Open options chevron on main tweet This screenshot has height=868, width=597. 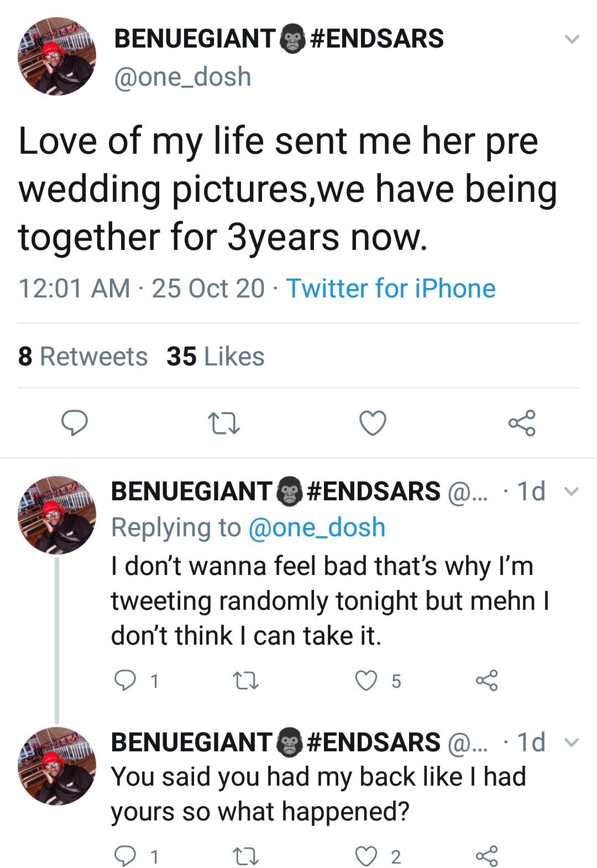572,39
